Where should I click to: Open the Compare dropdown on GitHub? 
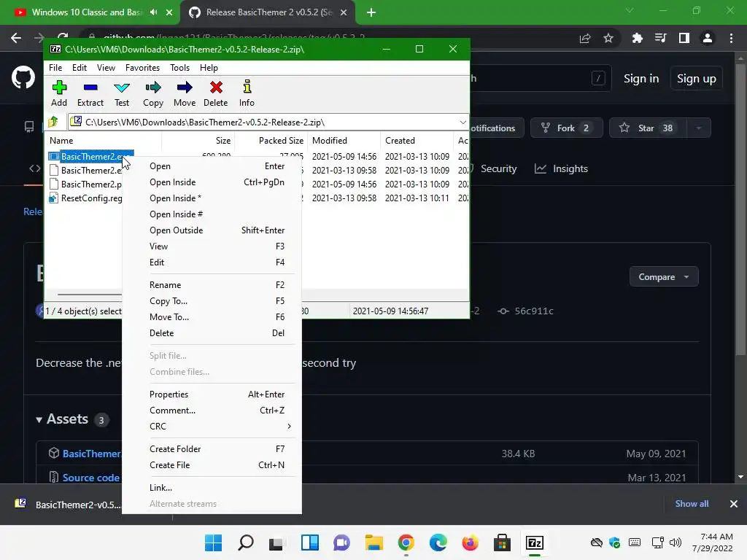click(x=664, y=276)
